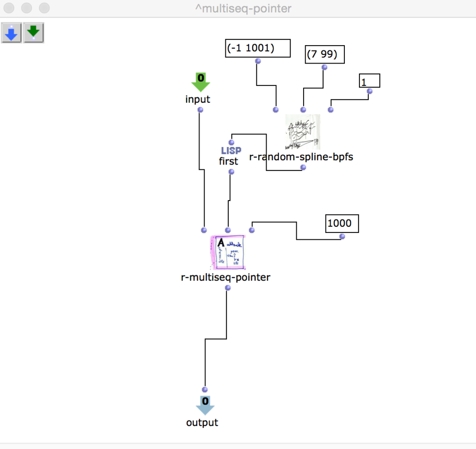Click the green add-output arrow button
The height and width of the screenshot is (449, 476).
tap(34, 33)
